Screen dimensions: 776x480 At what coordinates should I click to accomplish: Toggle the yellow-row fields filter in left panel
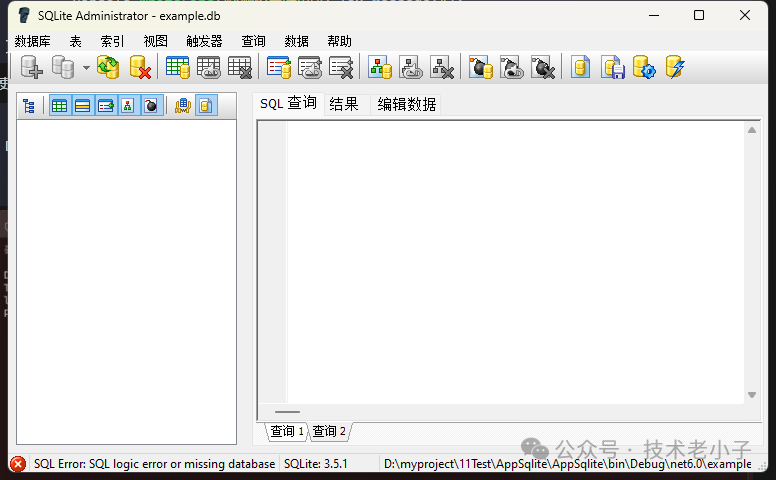click(x=82, y=105)
